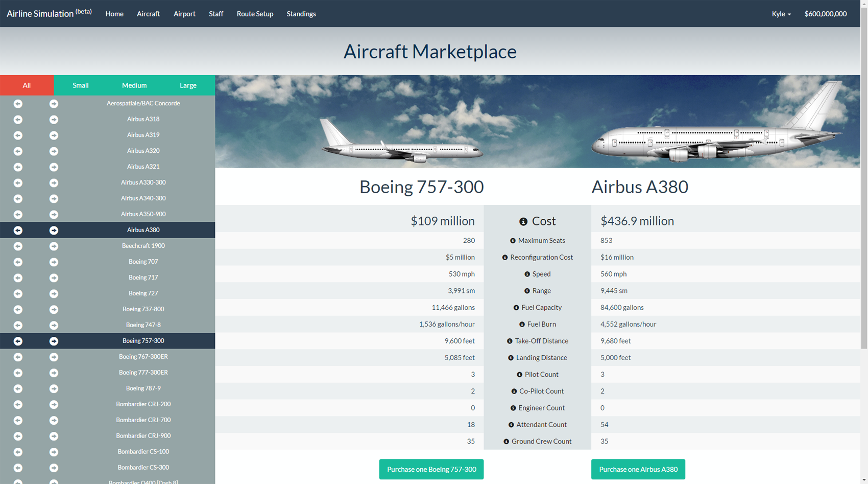868x484 pixels.
Task: Assign Airbus A321 to right panel arrow
Action: pos(54,167)
